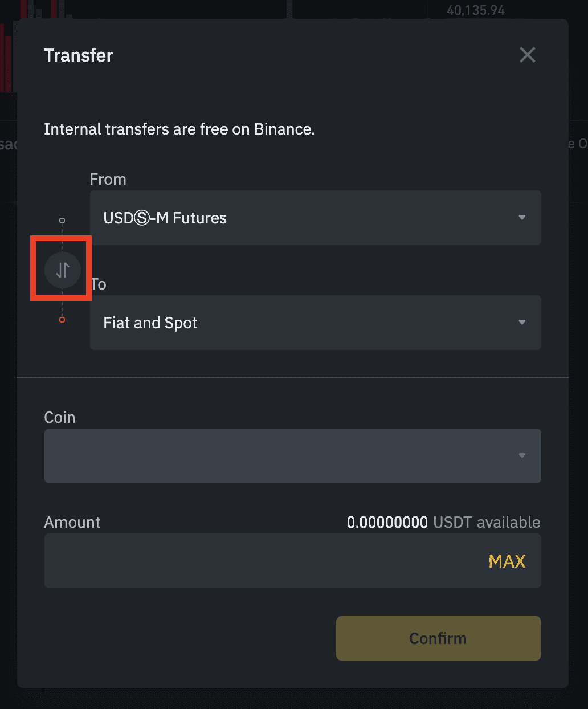Click the arrow beside USDⓈ-M Futures
Image resolution: width=588 pixels, height=709 pixels.
click(x=522, y=218)
